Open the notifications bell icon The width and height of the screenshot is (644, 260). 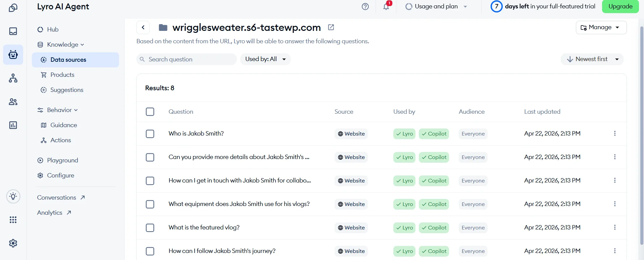386,6
